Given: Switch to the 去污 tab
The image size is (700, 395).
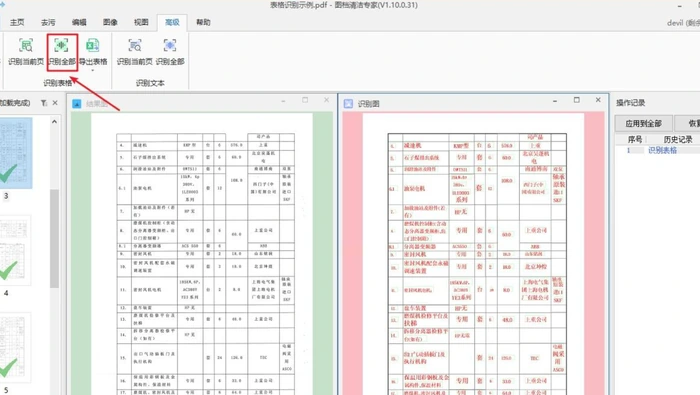Looking at the screenshot, I should (x=48, y=22).
